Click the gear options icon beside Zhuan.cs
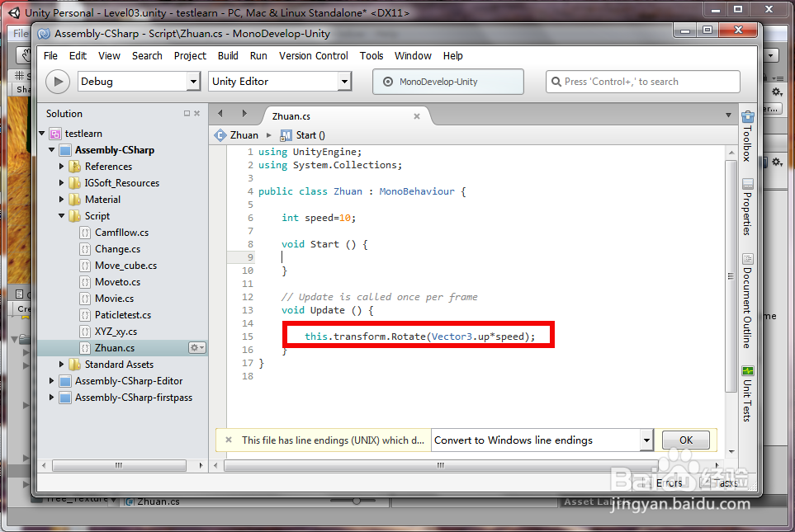795x532 pixels. coord(196,347)
